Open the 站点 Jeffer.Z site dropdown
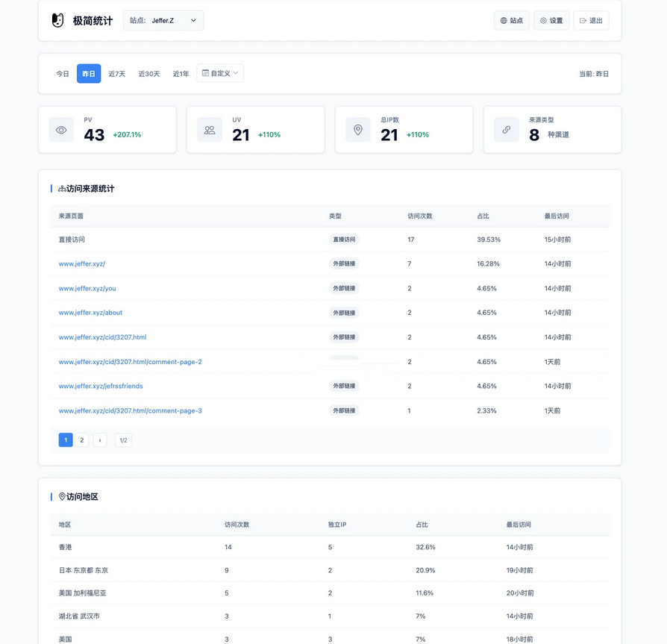The width and height of the screenshot is (667, 644). [163, 21]
